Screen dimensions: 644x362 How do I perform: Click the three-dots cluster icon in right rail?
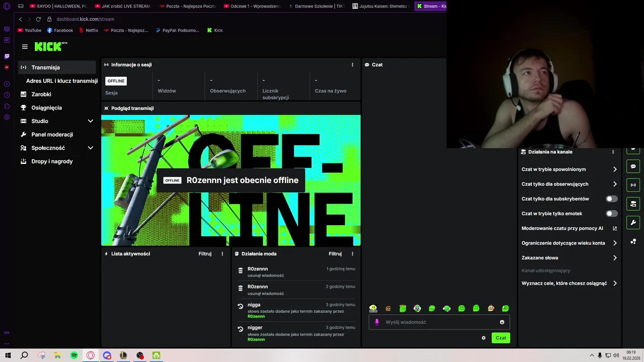pos(633,241)
